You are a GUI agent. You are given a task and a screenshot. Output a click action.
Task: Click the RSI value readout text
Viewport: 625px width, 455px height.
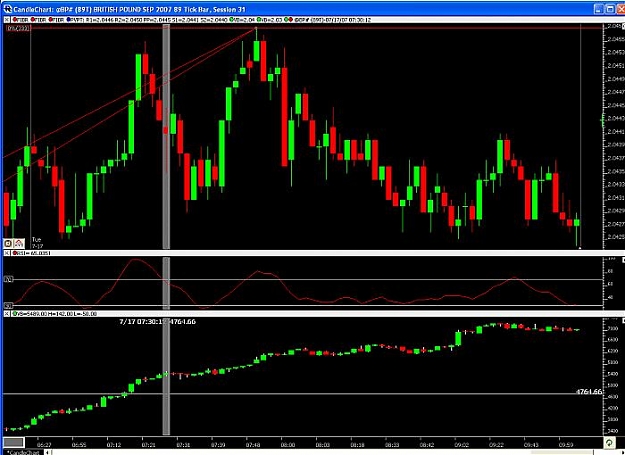34,253
